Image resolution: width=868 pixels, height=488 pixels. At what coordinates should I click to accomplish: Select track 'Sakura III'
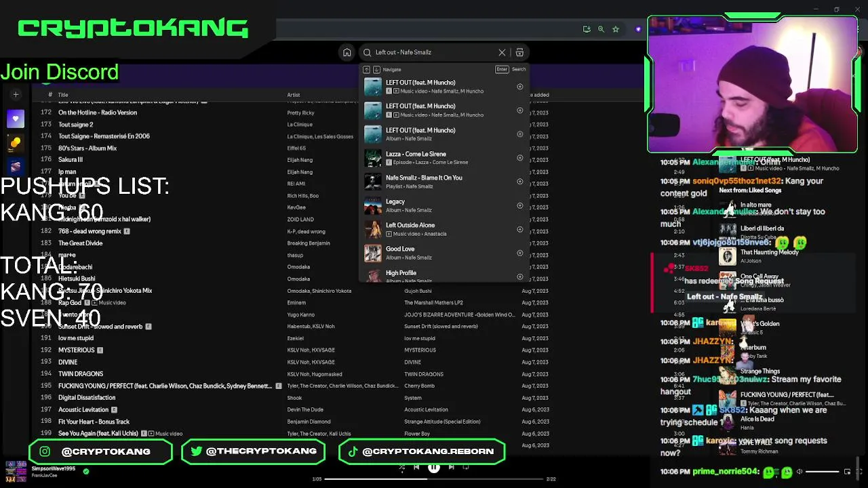[x=71, y=160]
